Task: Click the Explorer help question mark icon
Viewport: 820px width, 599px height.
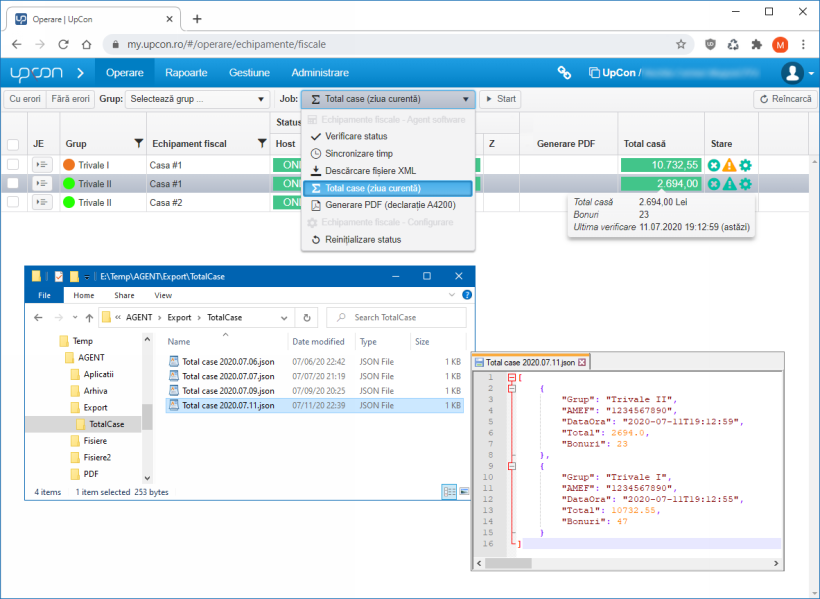Action: click(467, 295)
